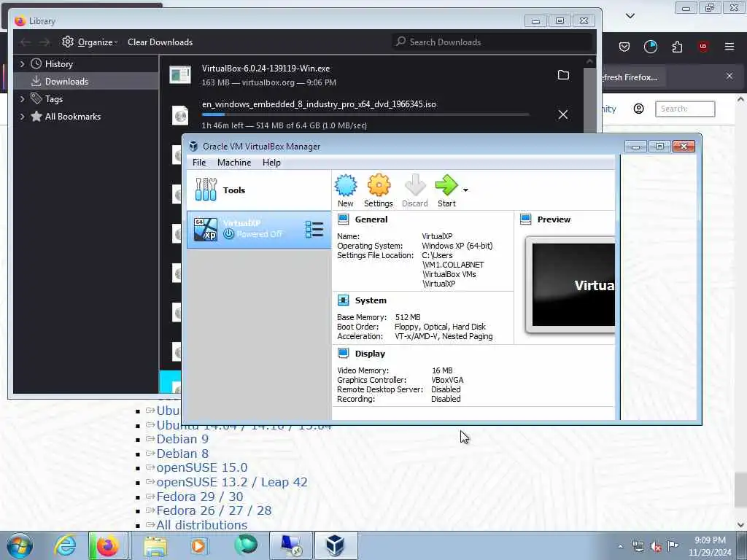Open Organize menu in Library window
The width and height of the screenshot is (747, 560).
[x=90, y=42]
